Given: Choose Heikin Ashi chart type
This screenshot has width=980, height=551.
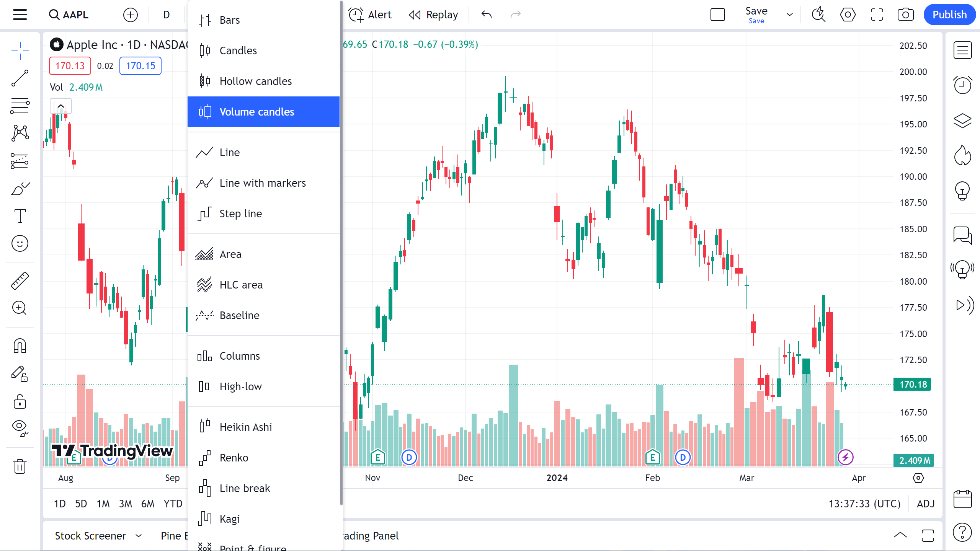Looking at the screenshot, I should (245, 427).
